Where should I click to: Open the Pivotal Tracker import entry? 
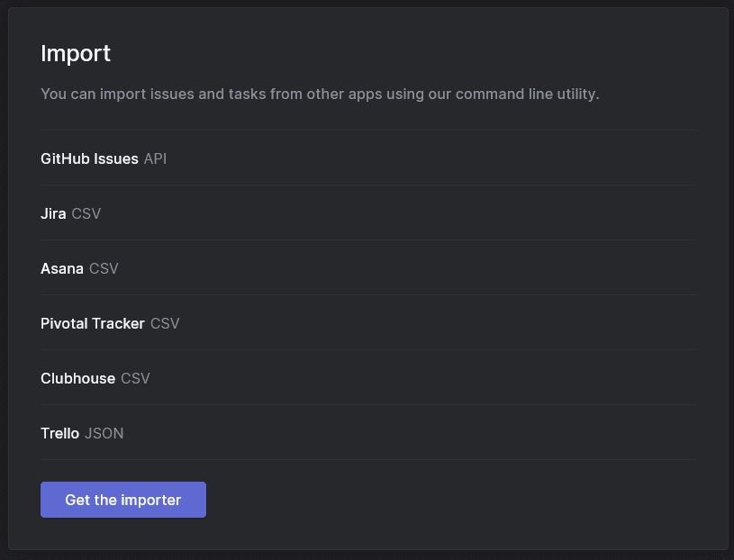(368, 323)
